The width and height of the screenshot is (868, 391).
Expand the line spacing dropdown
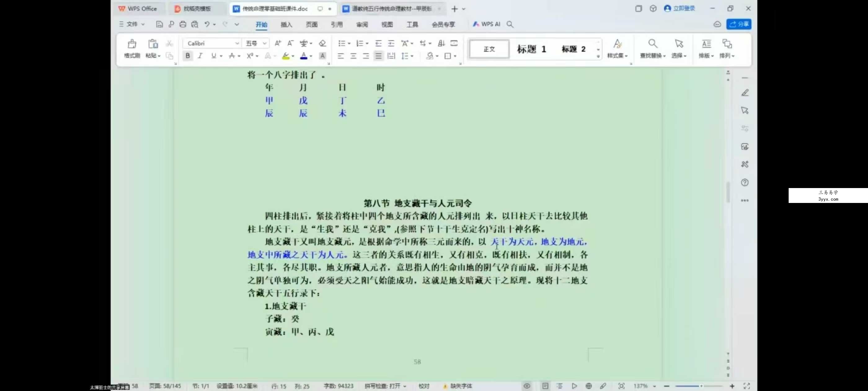[412, 56]
